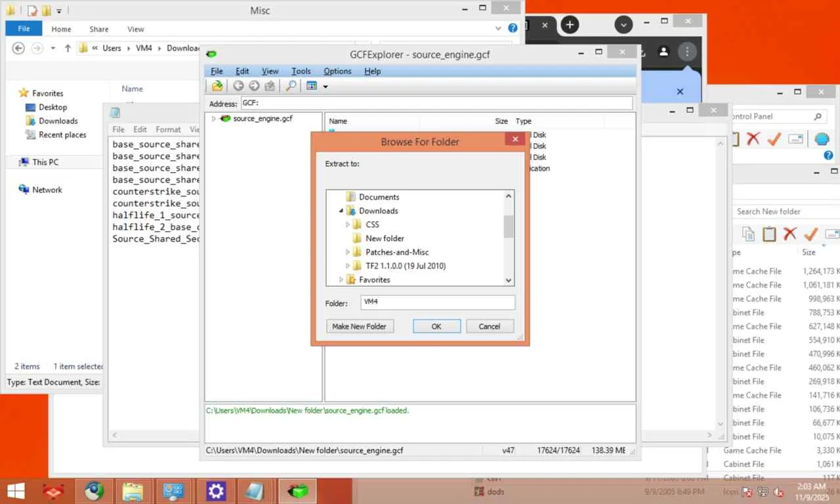This screenshot has width=840, height=504.
Task: Click the Name column header in GCFExplorer
Action: tap(338, 121)
